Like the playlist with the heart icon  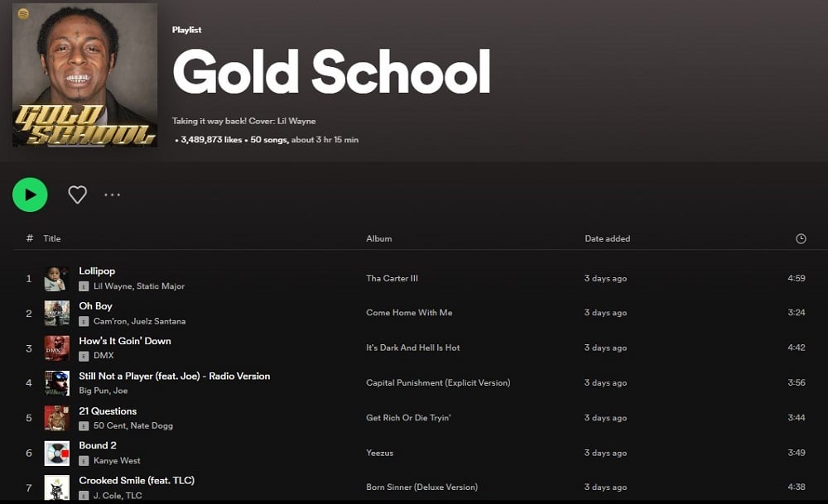tap(78, 194)
